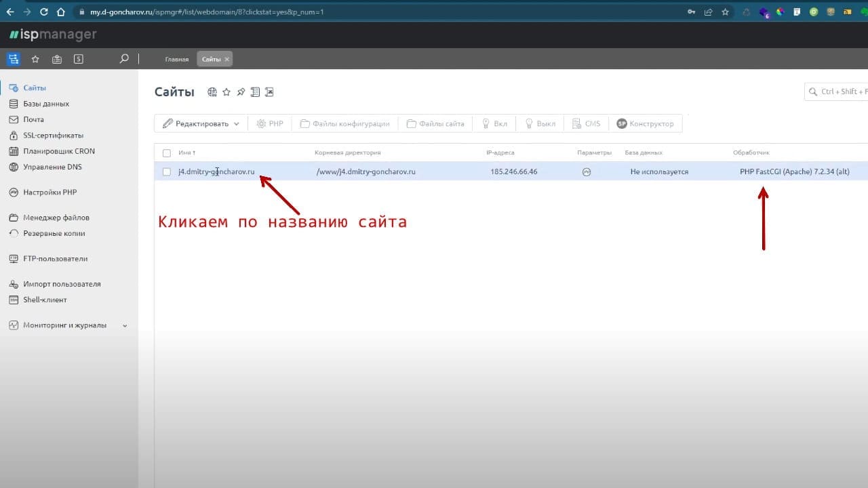Screen dimensions: 868x488
Task: Open Управление DNS in the sidebar
Action: [x=52, y=167]
